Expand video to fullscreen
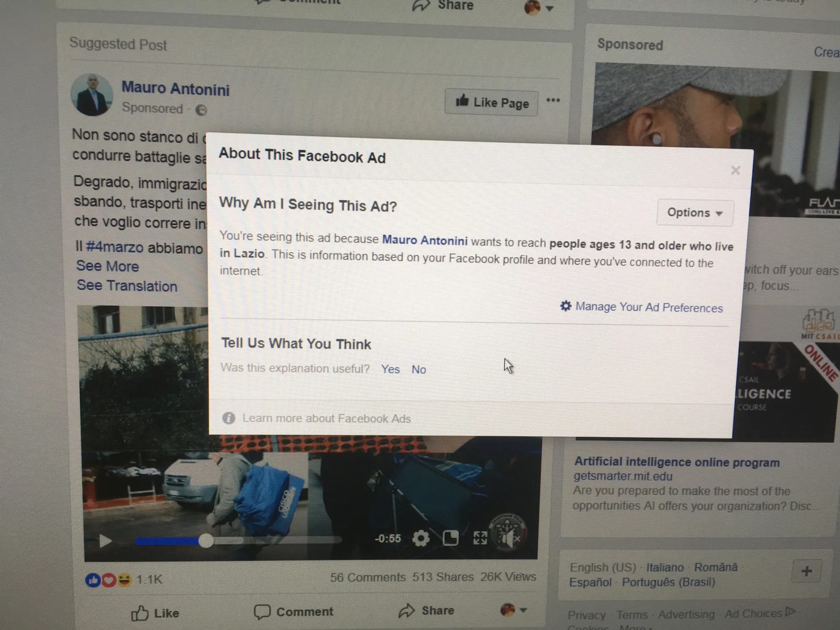The width and height of the screenshot is (840, 630). [x=480, y=538]
